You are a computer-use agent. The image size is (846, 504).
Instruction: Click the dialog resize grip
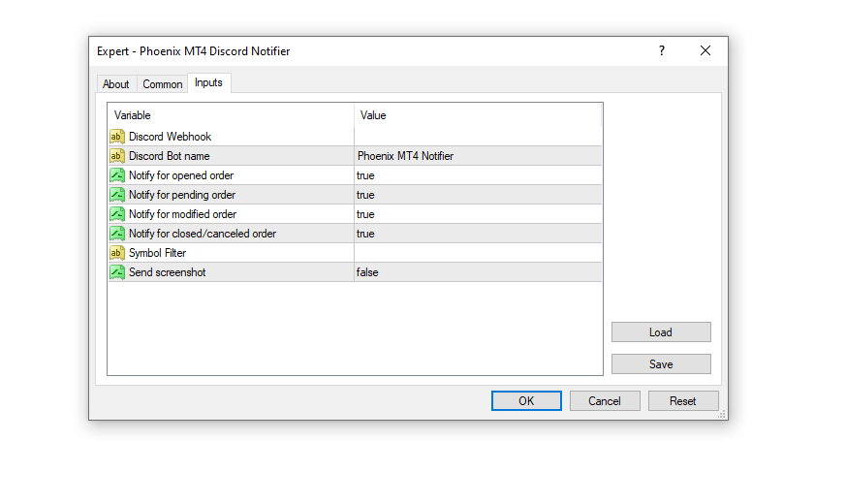coord(722,415)
